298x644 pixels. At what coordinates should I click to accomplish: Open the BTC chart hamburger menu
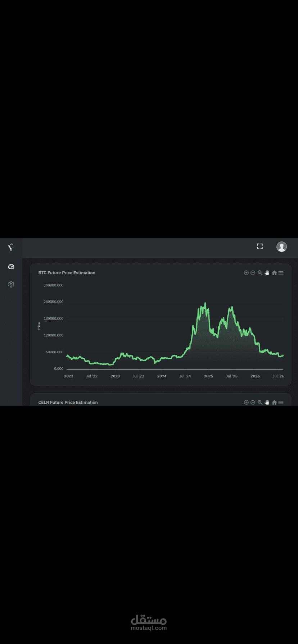click(281, 273)
